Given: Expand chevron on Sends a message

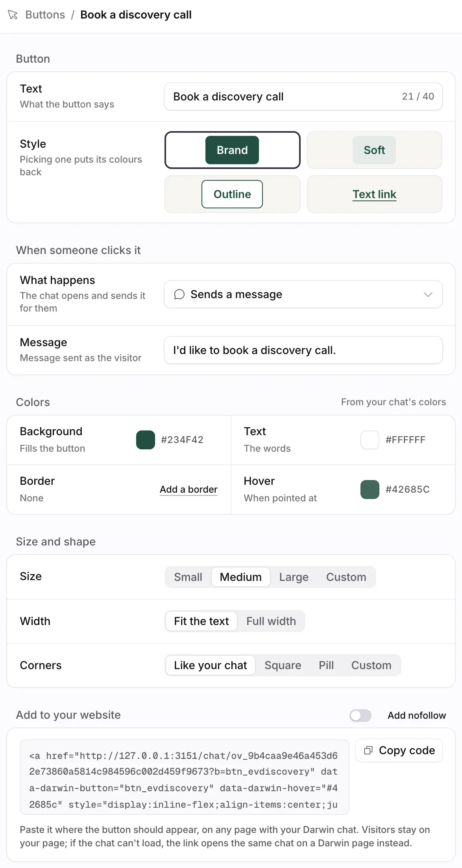Looking at the screenshot, I should [428, 295].
